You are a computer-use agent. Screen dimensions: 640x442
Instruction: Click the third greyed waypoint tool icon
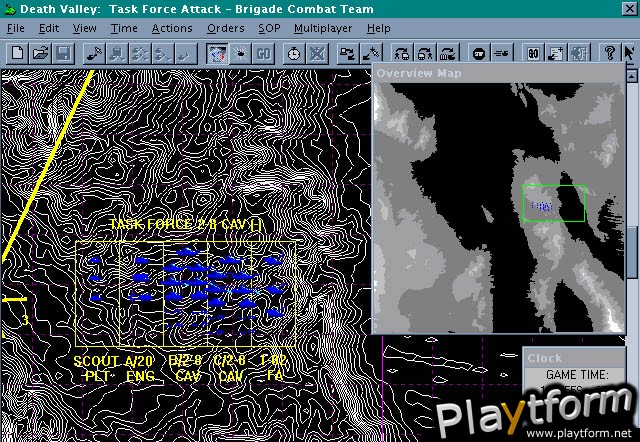[x=140, y=53]
